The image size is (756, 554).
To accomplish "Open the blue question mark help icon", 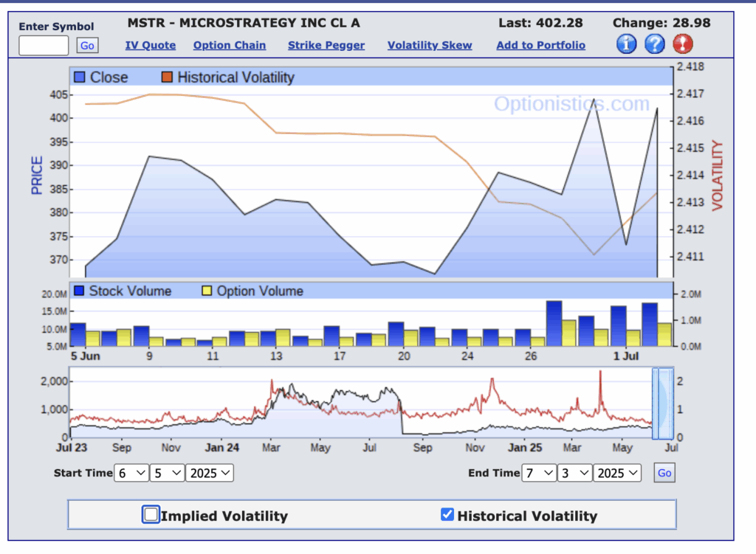I will tap(655, 44).
